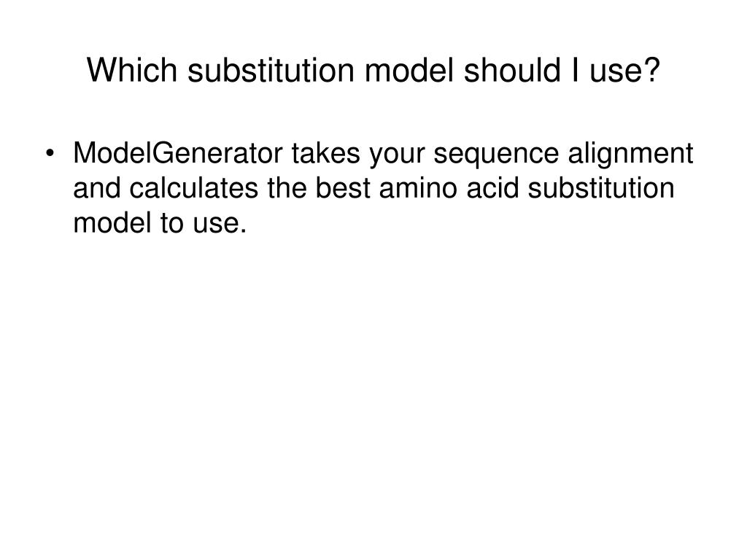Click the bullet point marker
The width and height of the screenshot is (747, 560).
coord(50,154)
